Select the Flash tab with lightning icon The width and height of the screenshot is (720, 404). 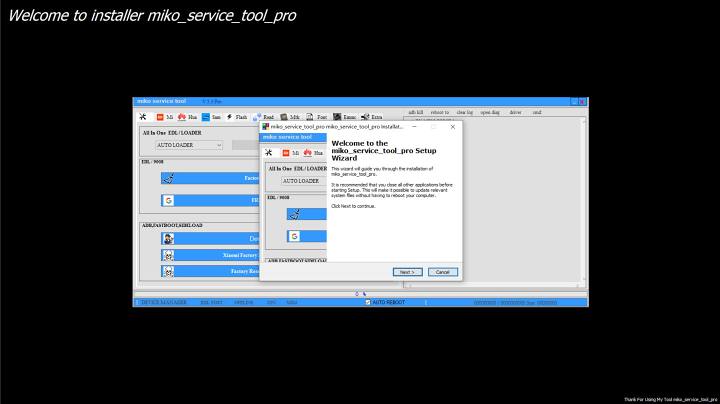(238, 117)
